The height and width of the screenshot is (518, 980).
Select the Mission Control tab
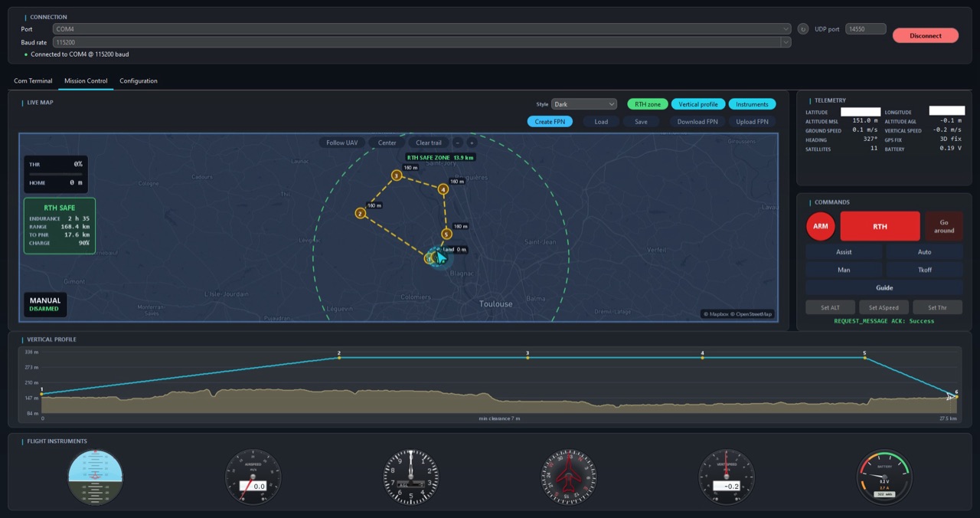click(x=86, y=80)
